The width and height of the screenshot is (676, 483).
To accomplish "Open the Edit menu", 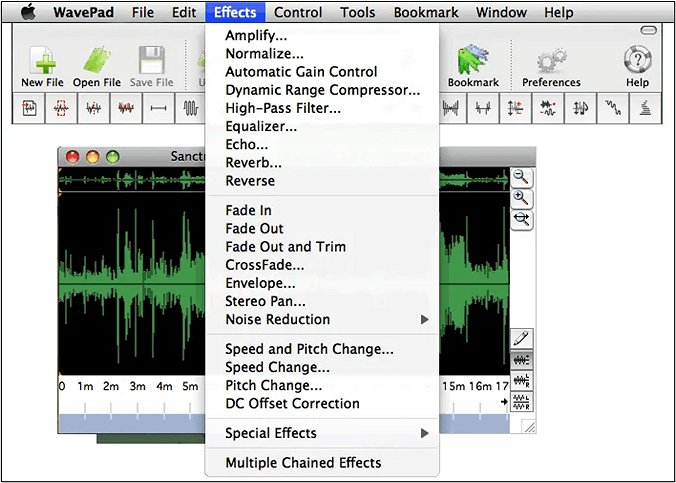I will point(184,13).
